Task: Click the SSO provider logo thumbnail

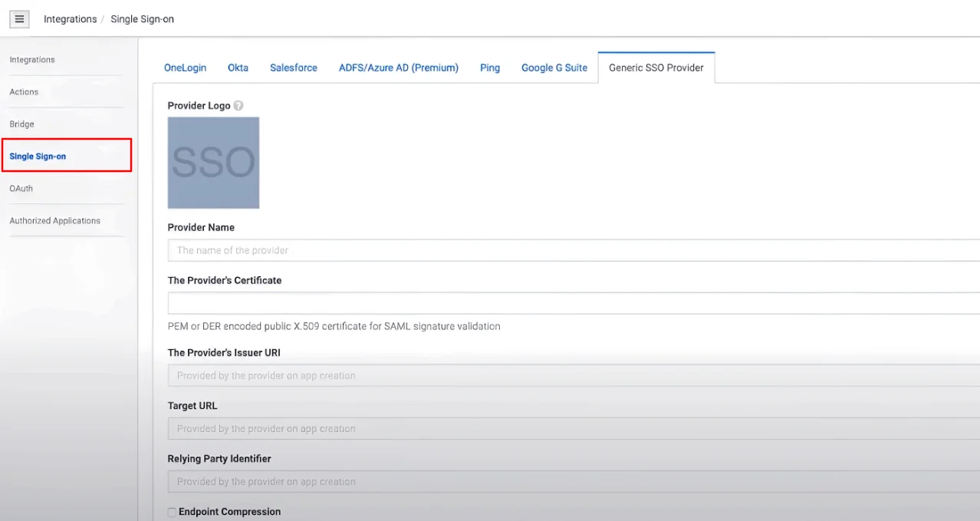Action: pos(213,163)
